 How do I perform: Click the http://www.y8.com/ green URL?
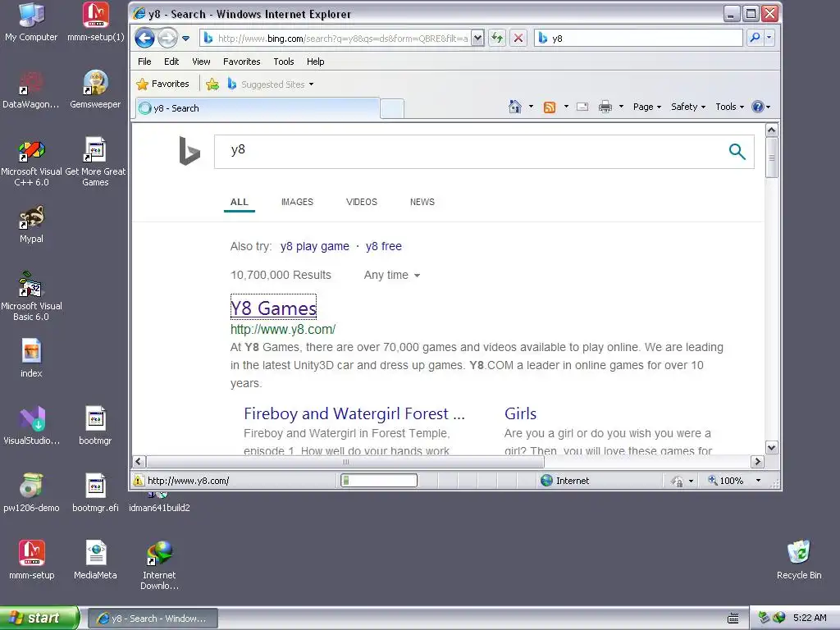point(283,330)
